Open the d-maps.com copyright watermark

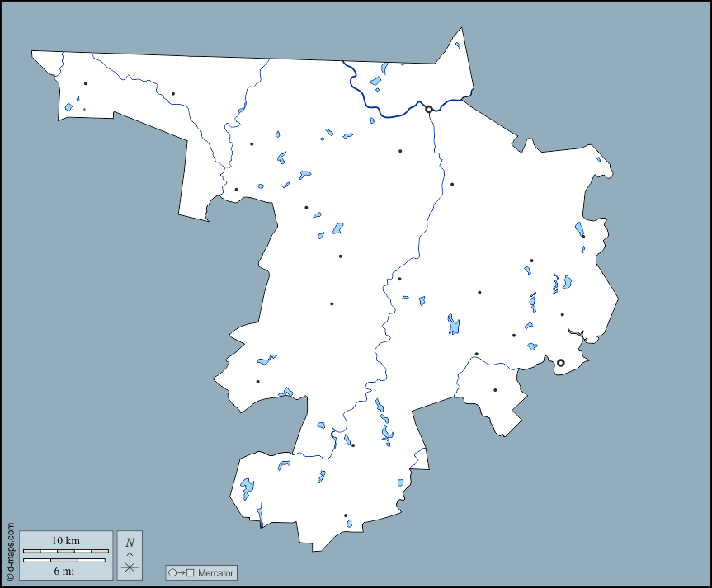point(10,551)
